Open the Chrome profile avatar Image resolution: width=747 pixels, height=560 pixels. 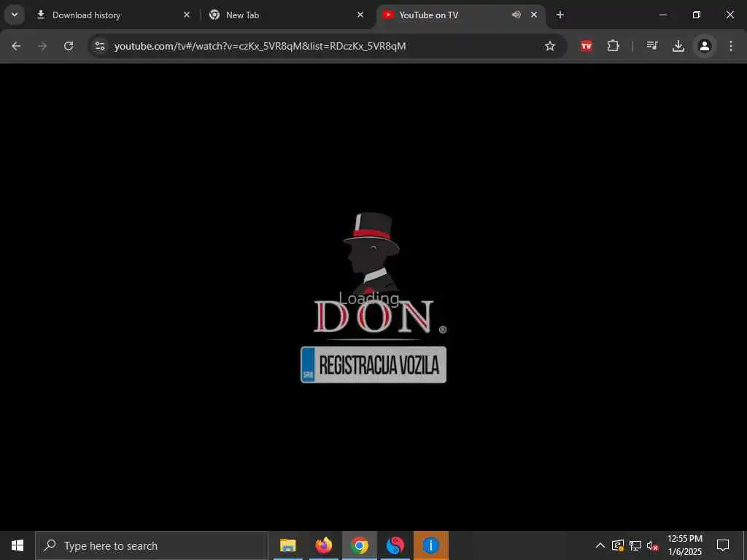[705, 46]
